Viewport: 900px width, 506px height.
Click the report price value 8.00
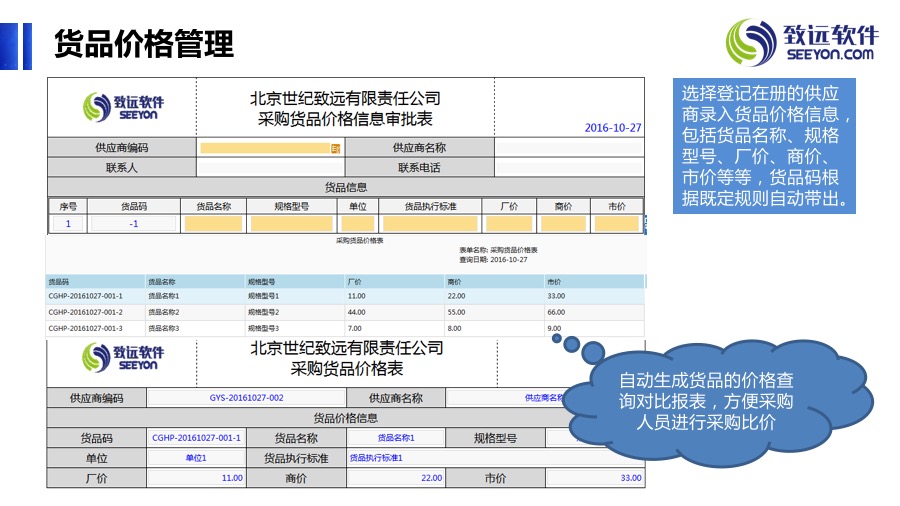coord(455,328)
